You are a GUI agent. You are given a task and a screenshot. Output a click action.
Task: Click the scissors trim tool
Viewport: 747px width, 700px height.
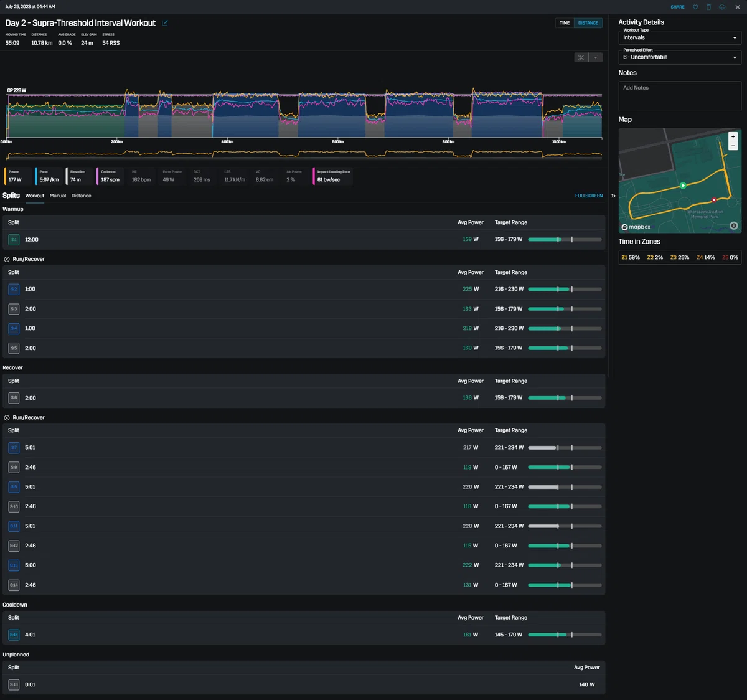pos(581,57)
